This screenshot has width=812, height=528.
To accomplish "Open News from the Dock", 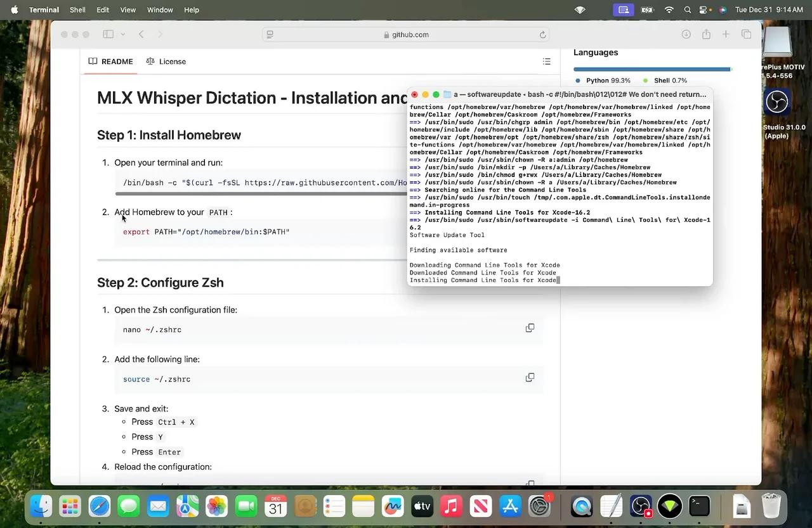I will point(481,506).
